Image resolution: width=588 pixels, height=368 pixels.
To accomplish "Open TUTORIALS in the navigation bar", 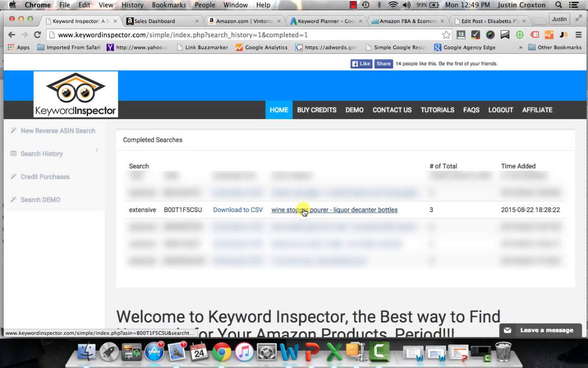I will (x=437, y=110).
